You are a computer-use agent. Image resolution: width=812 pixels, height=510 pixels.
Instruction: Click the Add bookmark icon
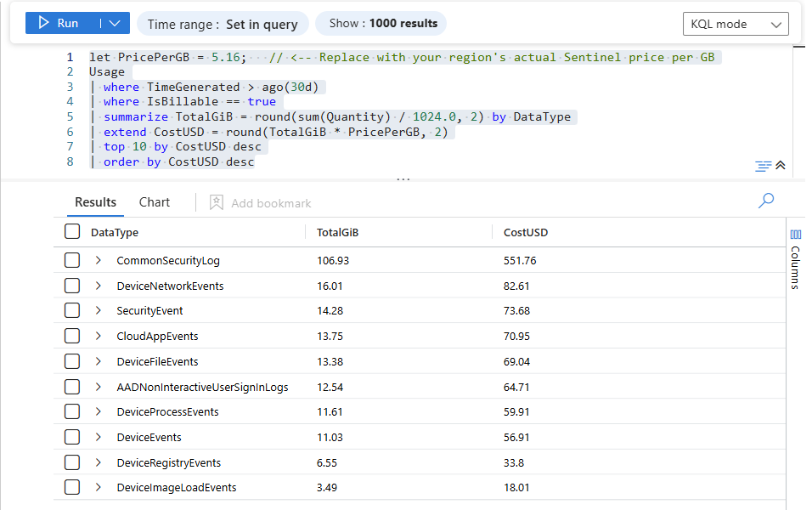click(x=217, y=203)
